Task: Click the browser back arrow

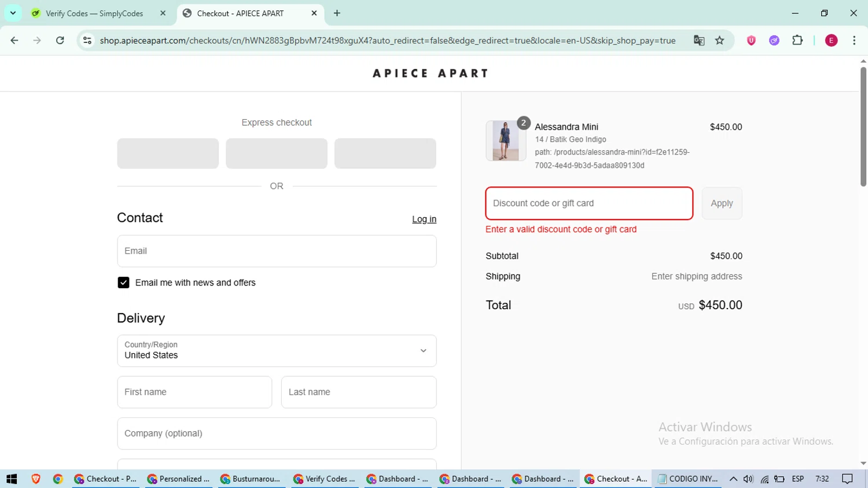Action: (x=14, y=41)
